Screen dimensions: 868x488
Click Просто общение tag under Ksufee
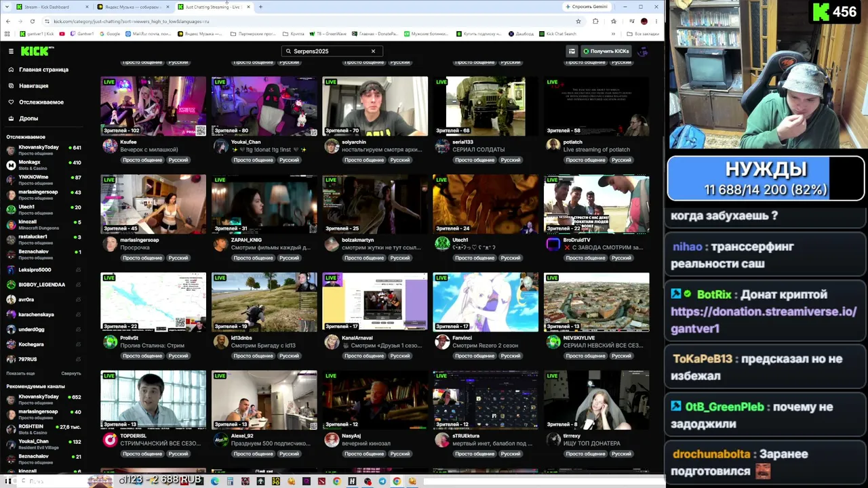pyautogui.click(x=142, y=160)
